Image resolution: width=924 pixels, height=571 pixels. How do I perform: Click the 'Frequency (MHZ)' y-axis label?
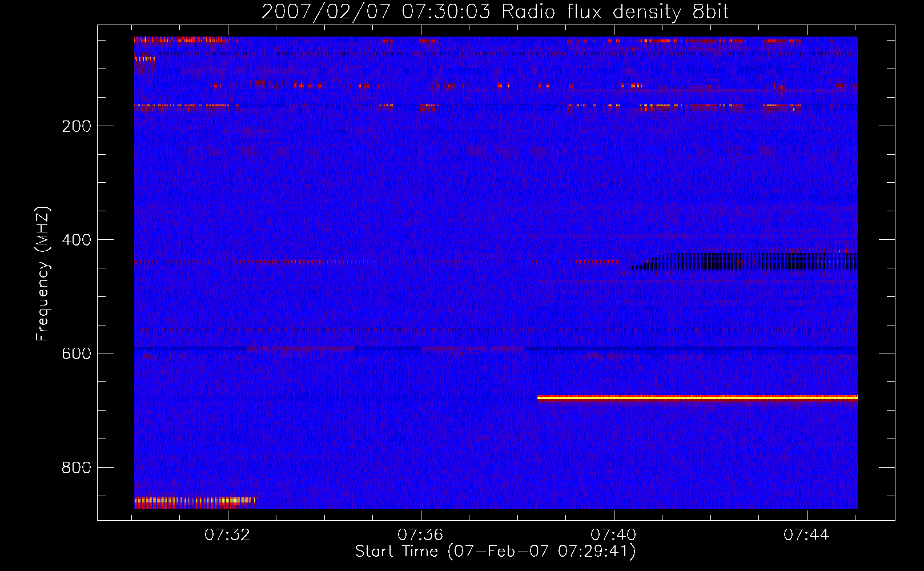43,274
